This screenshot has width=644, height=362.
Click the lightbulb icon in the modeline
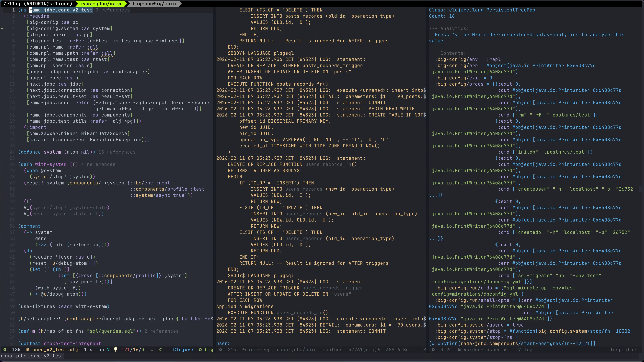[x=116, y=350]
